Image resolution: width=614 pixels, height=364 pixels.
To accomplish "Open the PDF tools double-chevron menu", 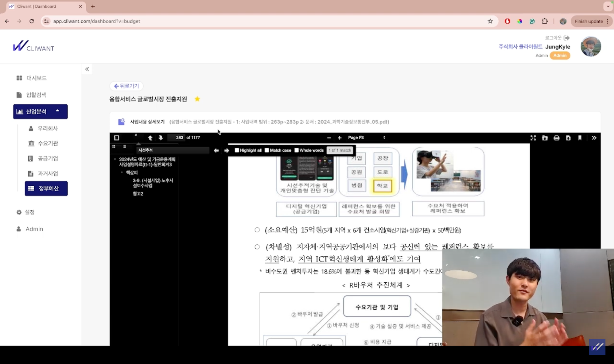I will click(594, 138).
